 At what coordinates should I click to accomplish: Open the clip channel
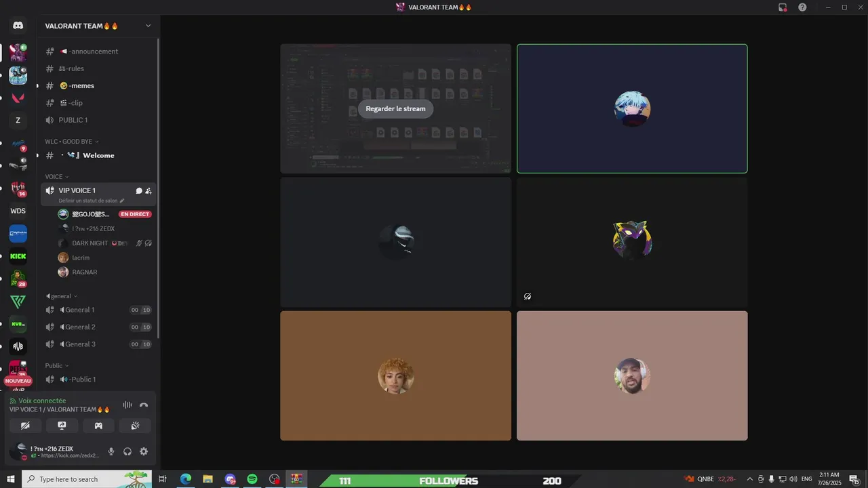98,103
